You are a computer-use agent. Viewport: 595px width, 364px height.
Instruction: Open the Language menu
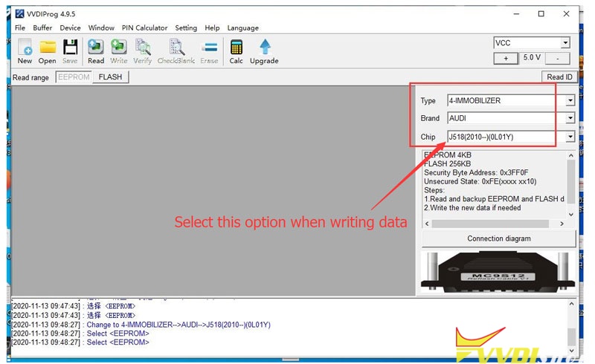point(243,27)
